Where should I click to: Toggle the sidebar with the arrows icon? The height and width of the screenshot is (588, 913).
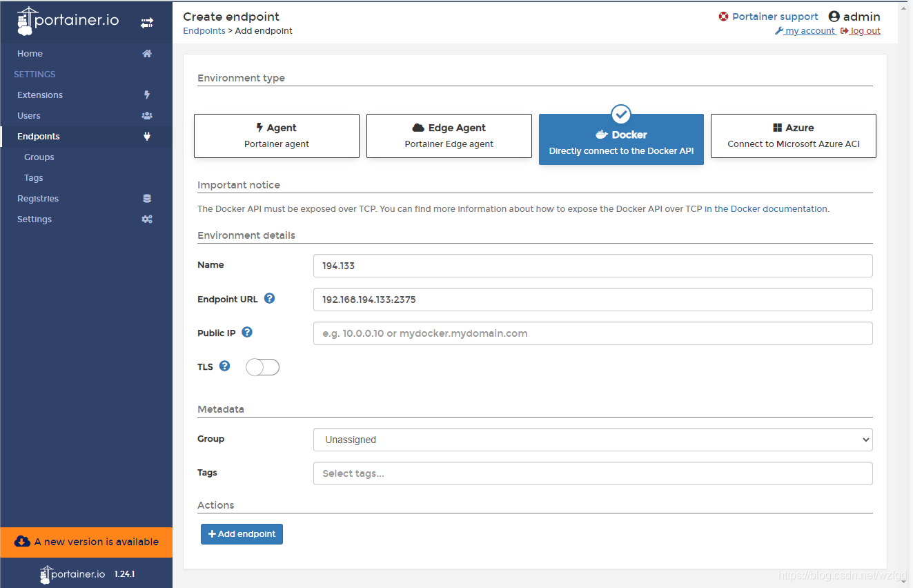click(x=147, y=23)
